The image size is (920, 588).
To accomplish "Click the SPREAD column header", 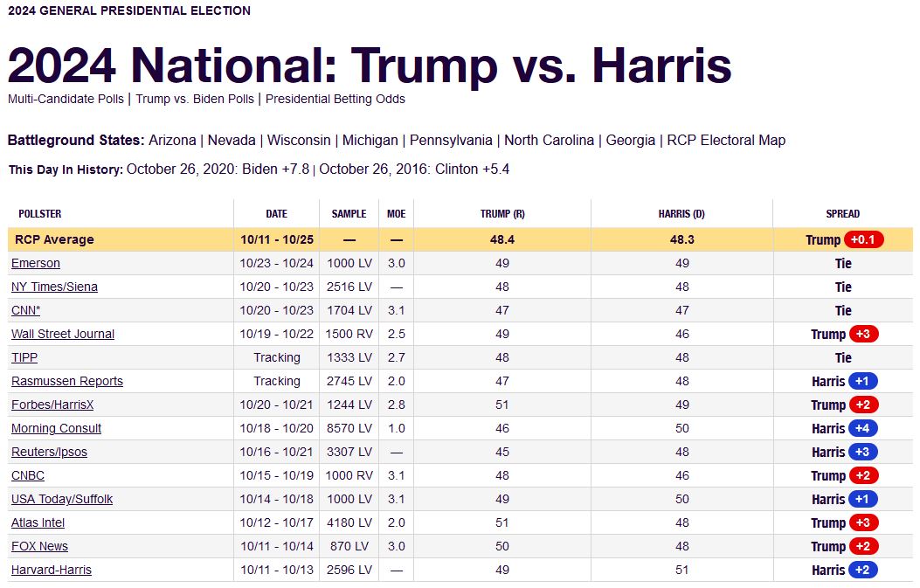I will [x=842, y=213].
